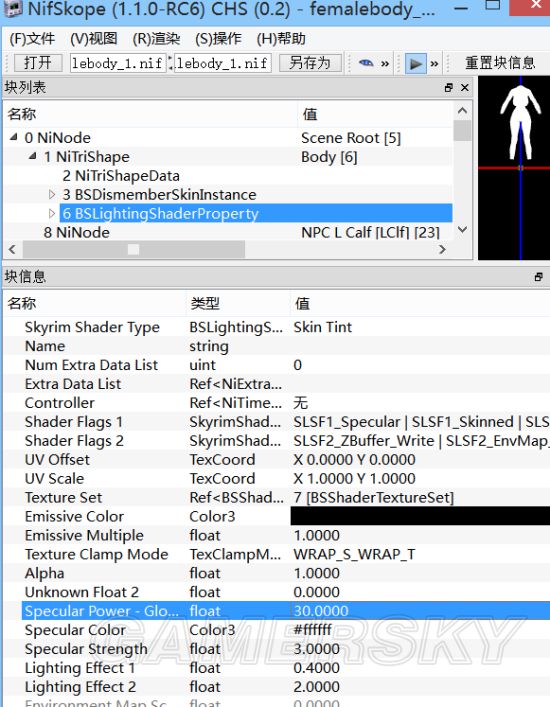550x707 pixels.
Task: Click the Emissive Color black swatch
Action: click(x=420, y=516)
